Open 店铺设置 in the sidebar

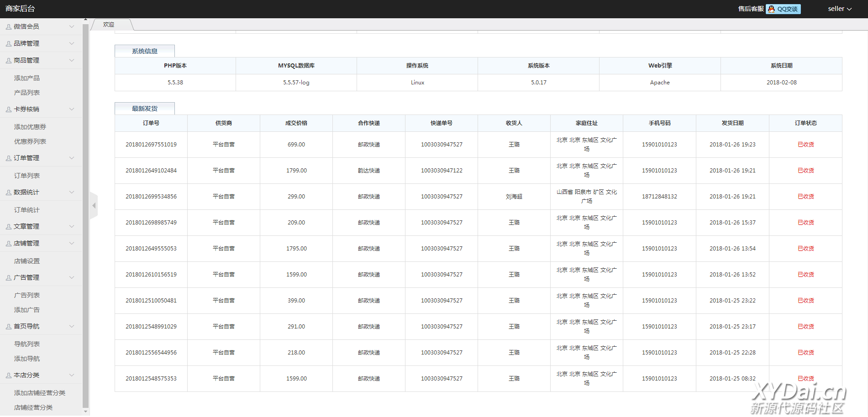tap(27, 261)
